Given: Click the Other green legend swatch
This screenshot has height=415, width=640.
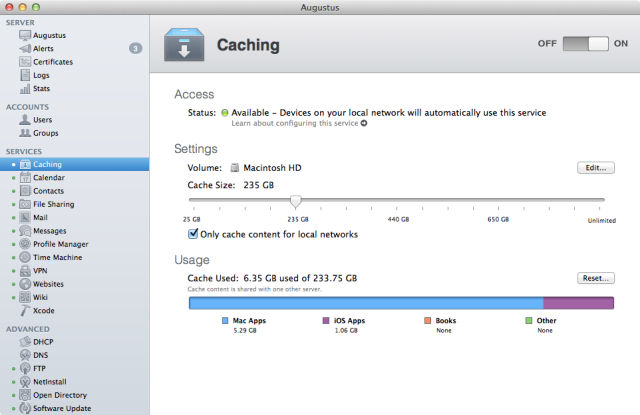Looking at the screenshot, I should (529, 320).
